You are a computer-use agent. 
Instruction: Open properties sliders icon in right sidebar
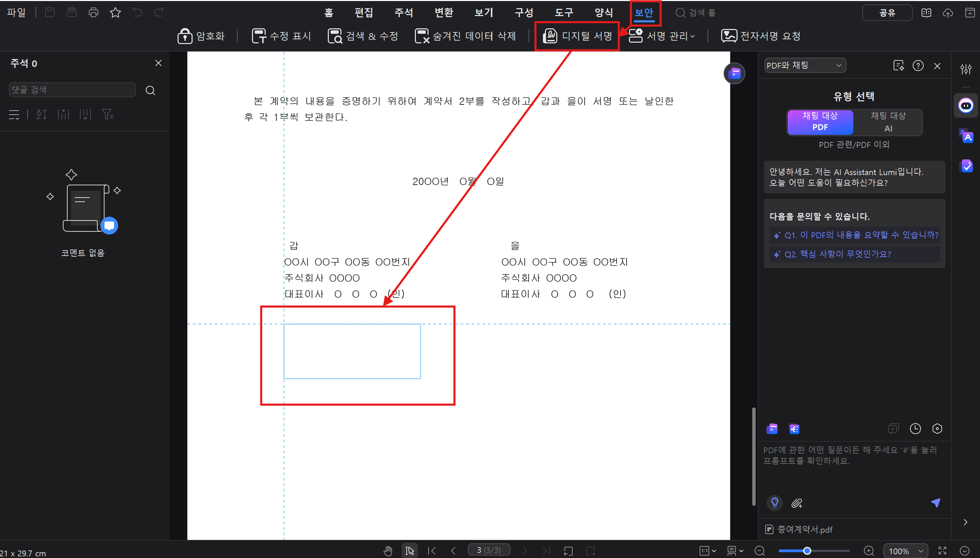pos(966,69)
